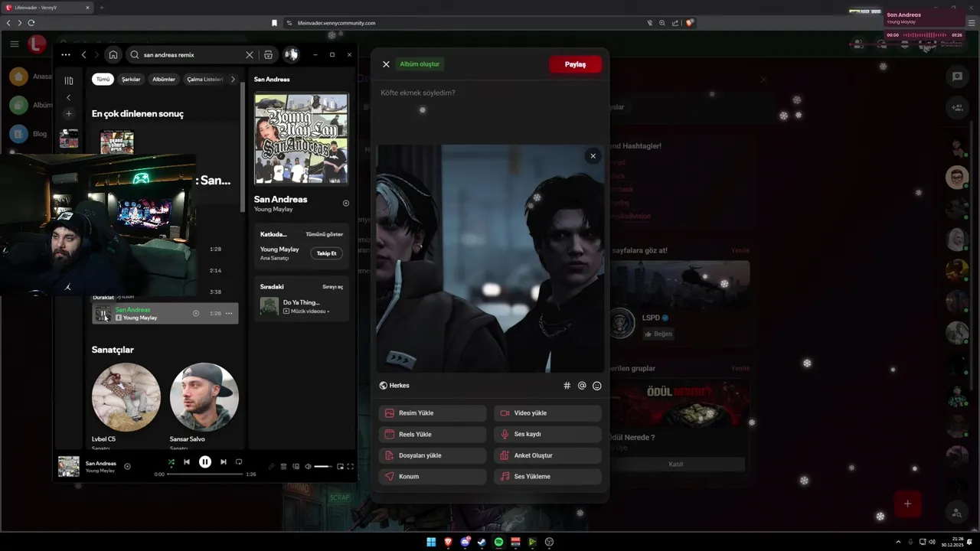Screen dimensions: 980x551
Task: Collapse Spotify sidebar with left chevron
Action: tap(69, 97)
